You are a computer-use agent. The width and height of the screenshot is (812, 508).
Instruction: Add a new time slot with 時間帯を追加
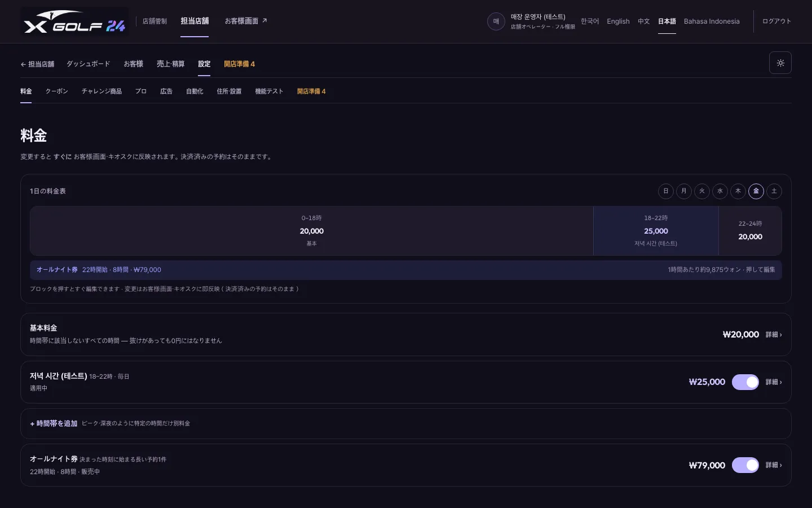(54, 423)
